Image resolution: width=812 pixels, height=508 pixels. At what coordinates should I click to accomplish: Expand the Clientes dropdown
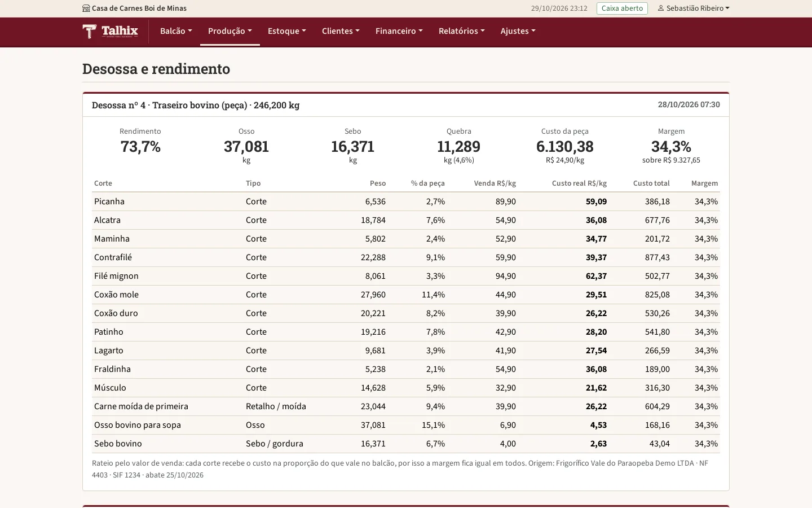341,31
